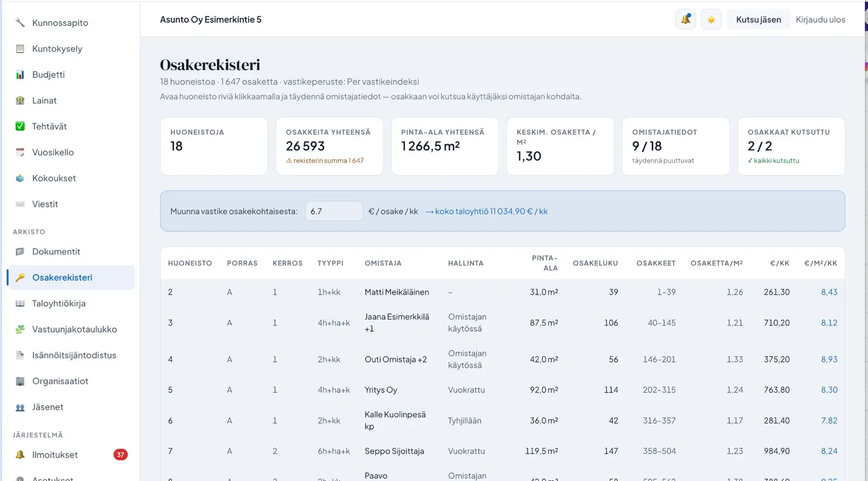Click the Taloyhtiökirja book icon
This screenshot has height=481, width=868.
coord(20,303)
